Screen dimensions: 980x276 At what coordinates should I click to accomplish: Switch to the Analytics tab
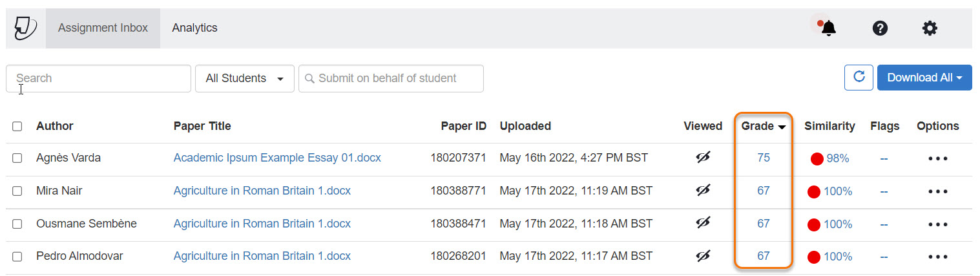click(x=194, y=28)
